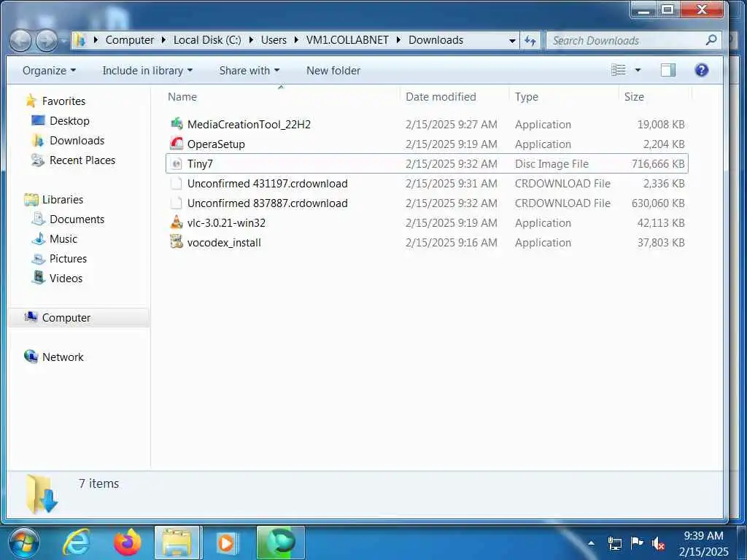Open Action Center flag tray icon
This screenshot has width=747, height=560.
tap(636, 542)
